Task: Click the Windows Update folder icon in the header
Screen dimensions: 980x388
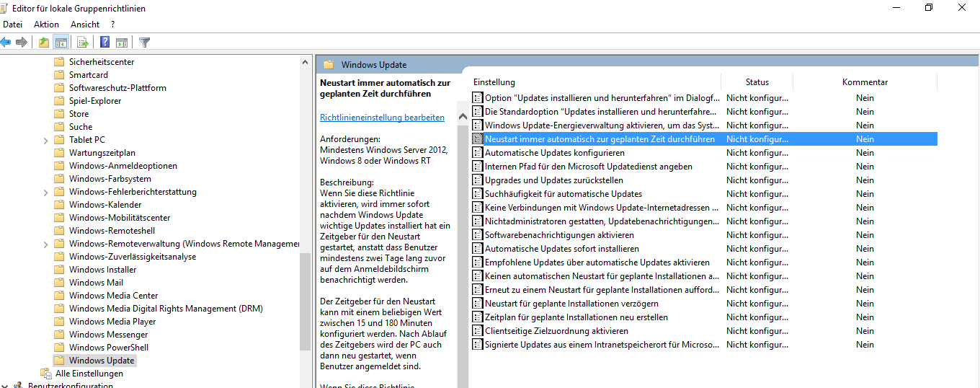Action: pos(329,65)
